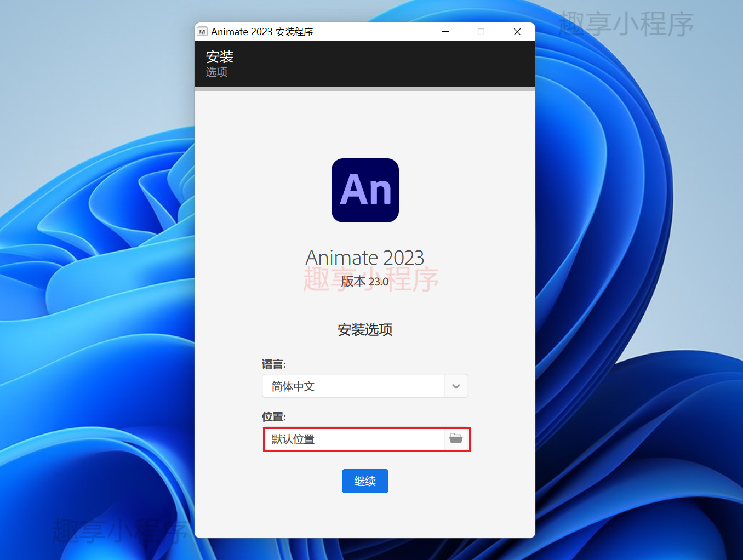This screenshot has height=560, width=743.
Task: Click the '安装选项' section heading
Action: (365, 330)
